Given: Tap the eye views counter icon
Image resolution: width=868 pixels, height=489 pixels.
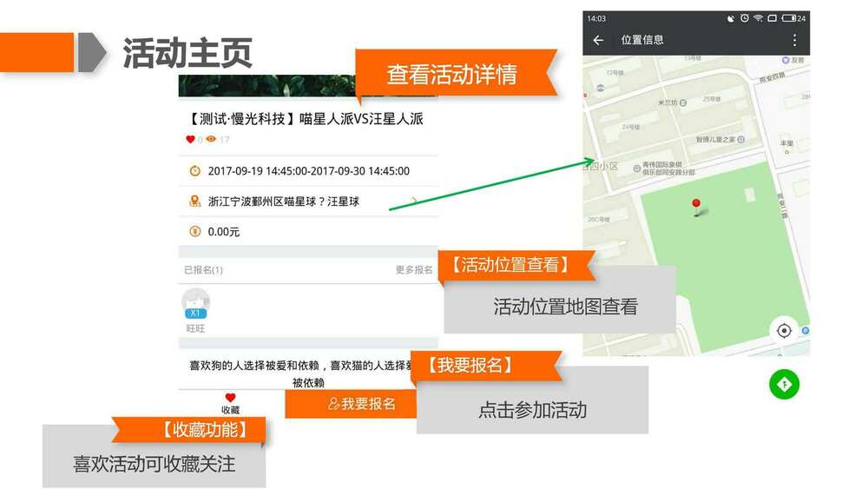Looking at the screenshot, I should click(x=211, y=140).
